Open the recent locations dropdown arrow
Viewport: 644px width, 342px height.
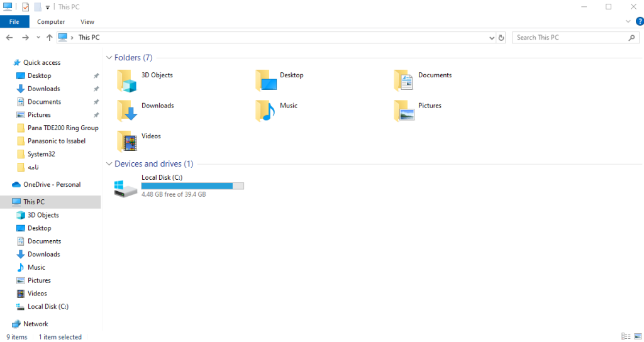[38, 37]
